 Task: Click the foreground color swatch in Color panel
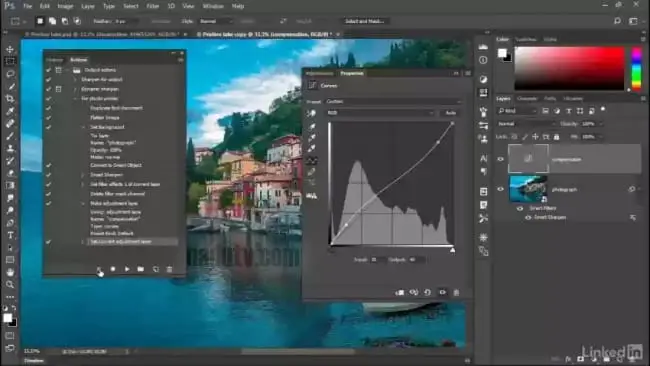[502, 53]
